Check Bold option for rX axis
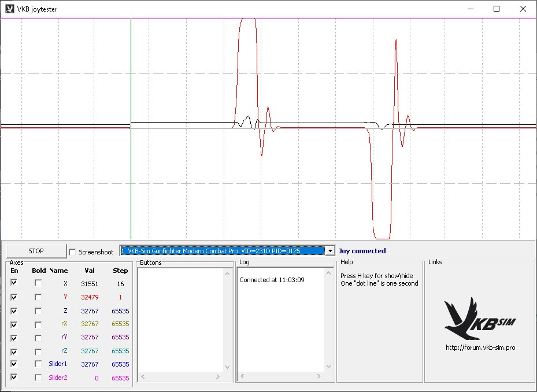The width and height of the screenshot is (537, 392). click(38, 324)
